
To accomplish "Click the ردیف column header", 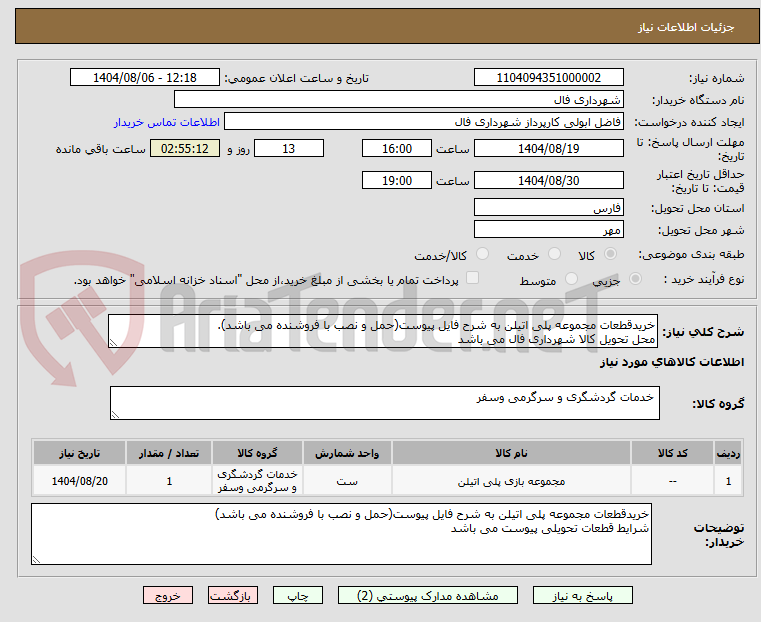I will click(728, 453).
